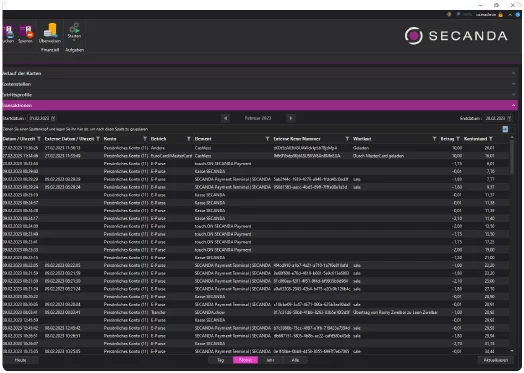524x373 pixels.
Task: Click the Aktualisieren button
Action: click(496, 360)
